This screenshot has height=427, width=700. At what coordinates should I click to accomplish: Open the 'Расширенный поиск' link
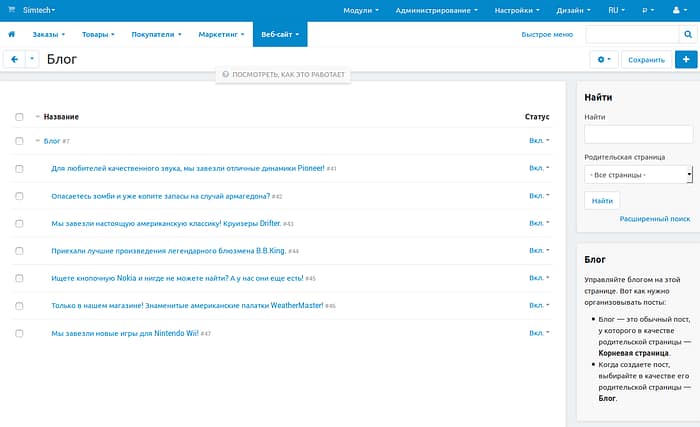pyautogui.click(x=654, y=218)
